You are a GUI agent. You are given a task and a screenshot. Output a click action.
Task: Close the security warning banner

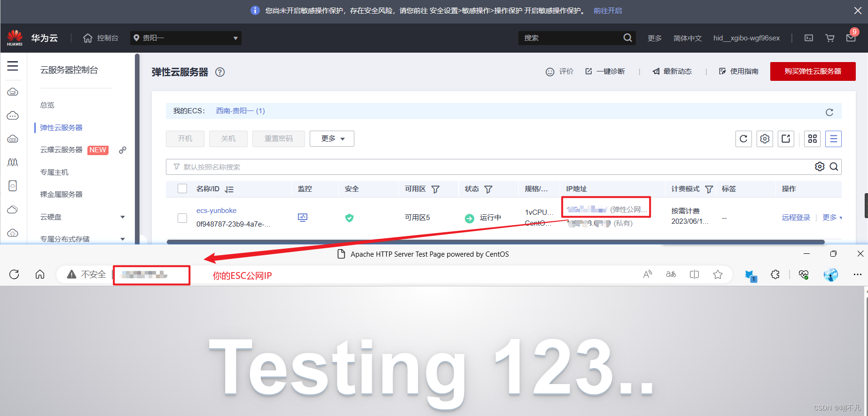(x=858, y=10)
